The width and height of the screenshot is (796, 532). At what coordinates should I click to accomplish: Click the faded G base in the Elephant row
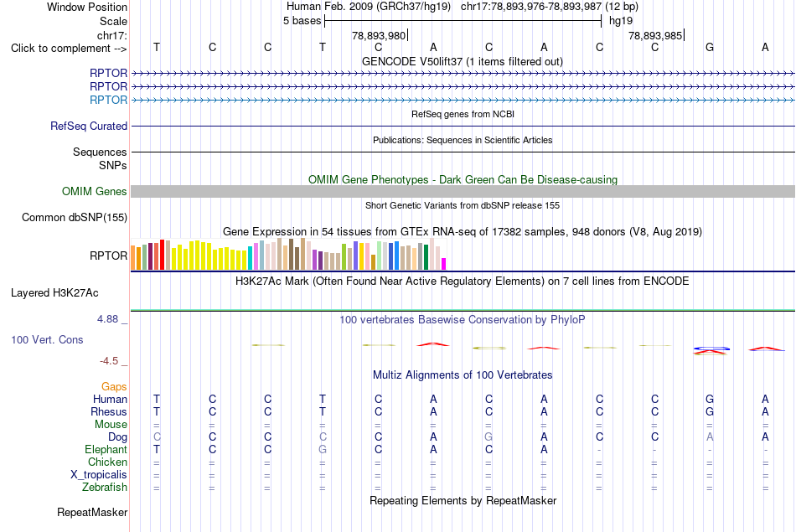(x=323, y=449)
